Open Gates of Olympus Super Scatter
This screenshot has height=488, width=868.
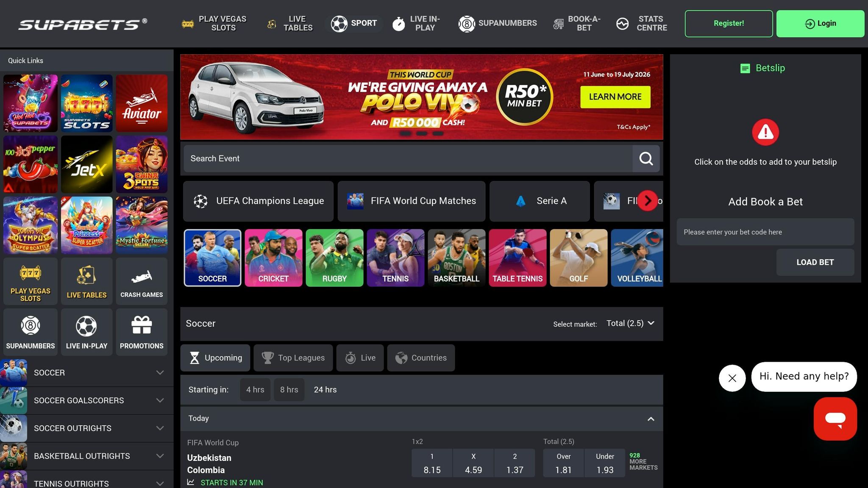[31, 225]
